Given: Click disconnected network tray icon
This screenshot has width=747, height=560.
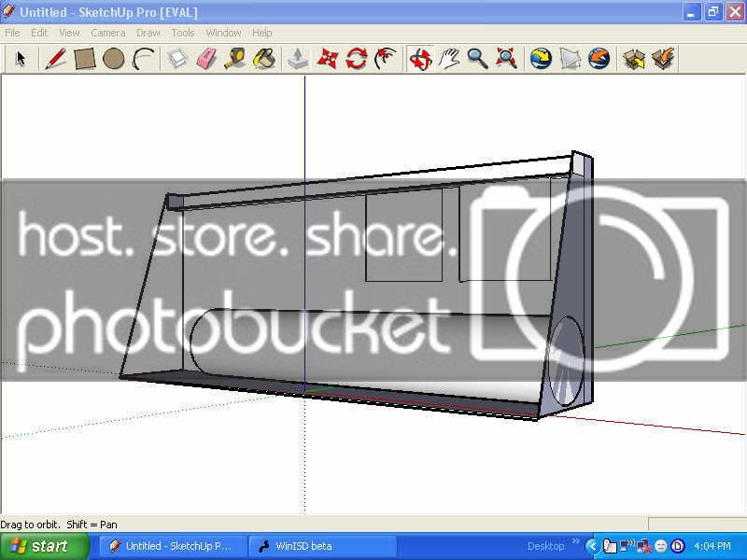Looking at the screenshot, I should [x=644, y=546].
